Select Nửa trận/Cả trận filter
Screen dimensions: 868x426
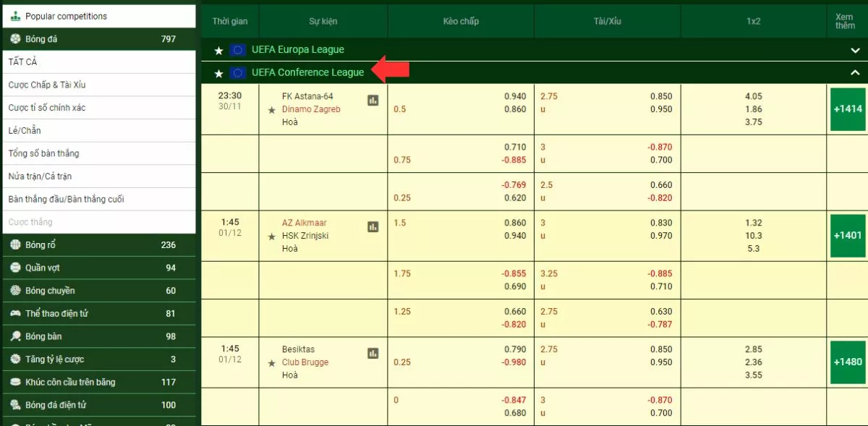tap(98, 176)
